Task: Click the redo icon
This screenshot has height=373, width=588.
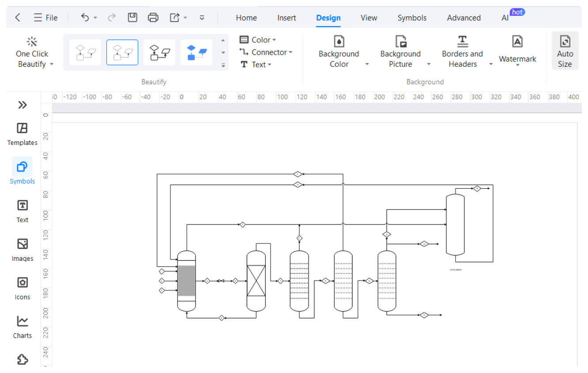Action: click(112, 18)
